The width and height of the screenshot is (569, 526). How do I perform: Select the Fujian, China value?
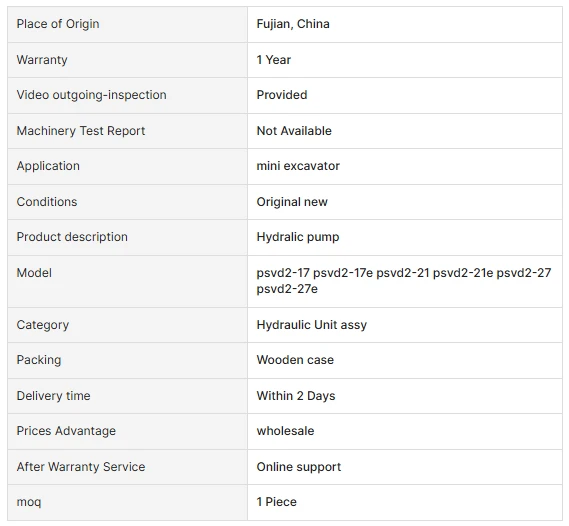click(293, 24)
